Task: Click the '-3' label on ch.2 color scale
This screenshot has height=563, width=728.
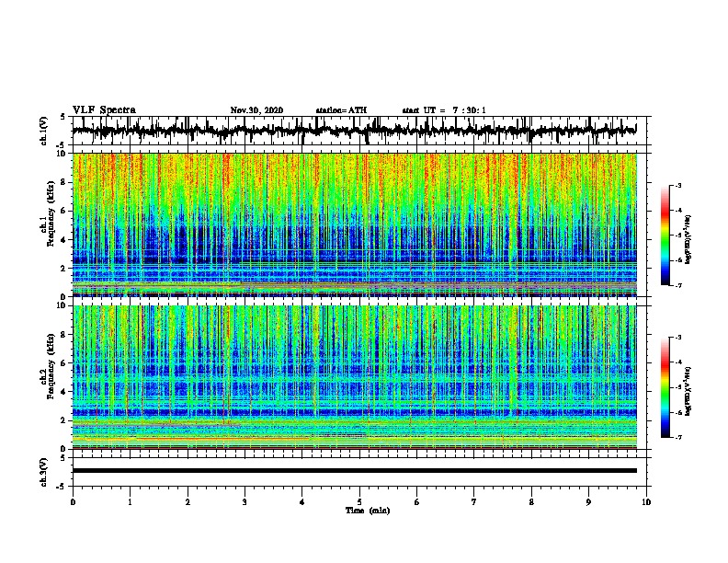Action: click(x=678, y=338)
